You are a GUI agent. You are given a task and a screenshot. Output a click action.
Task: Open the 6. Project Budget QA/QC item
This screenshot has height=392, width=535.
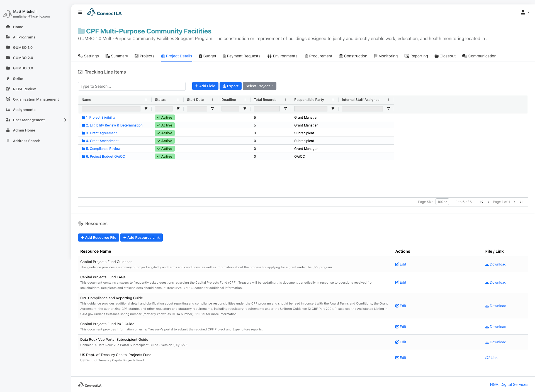(103, 157)
